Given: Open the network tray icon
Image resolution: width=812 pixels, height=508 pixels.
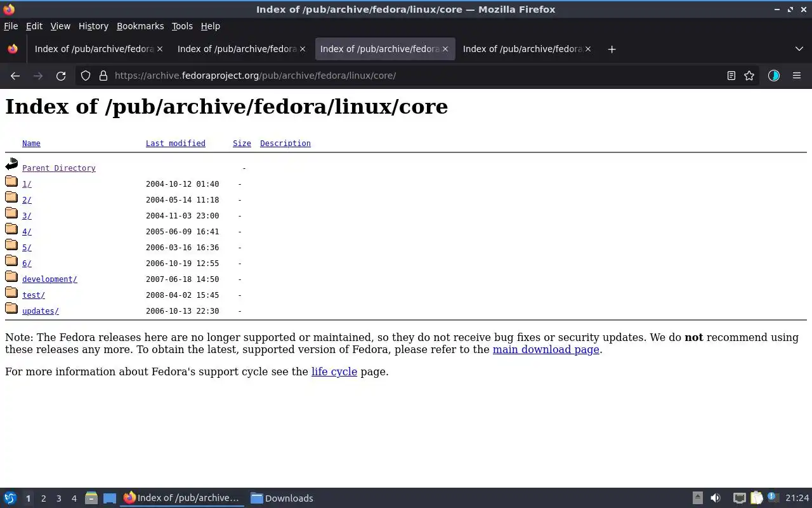Looking at the screenshot, I should [739, 498].
